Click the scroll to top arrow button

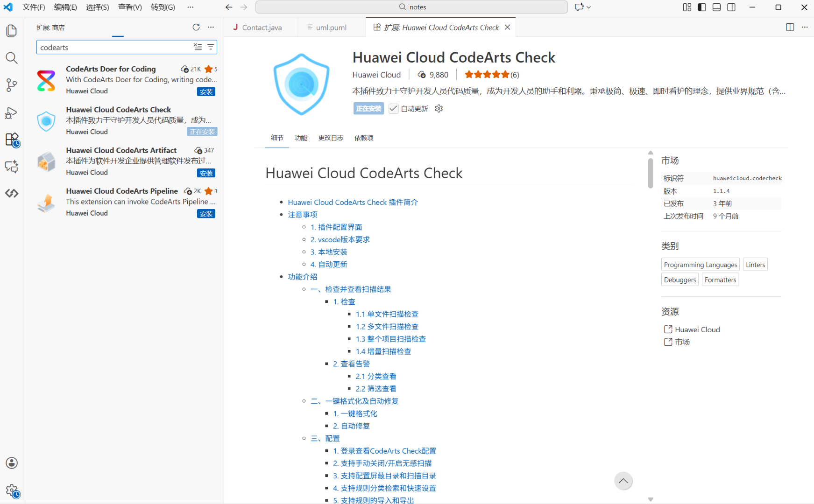tap(623, 481)
